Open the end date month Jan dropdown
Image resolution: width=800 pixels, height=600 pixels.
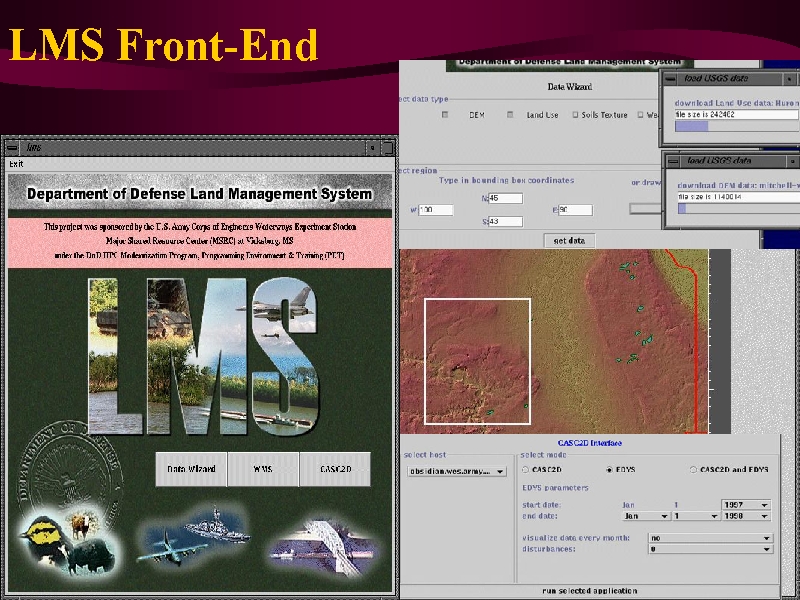[646, 516]
